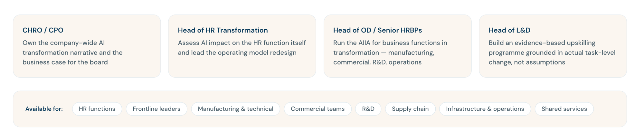The height and width of the screenshot is (139, 644).
Task: Click the 'Run the AIIA' description text
Action: [x=390, y=53]
